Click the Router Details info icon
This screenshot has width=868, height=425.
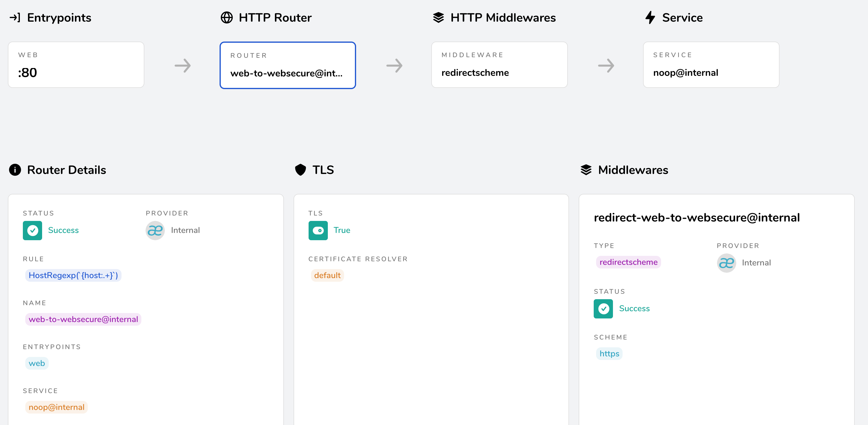(x=15, y=170)
